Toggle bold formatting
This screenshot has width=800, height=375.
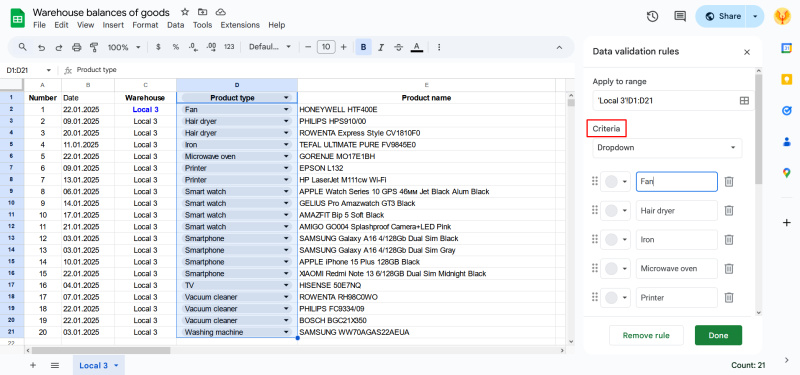363,47
